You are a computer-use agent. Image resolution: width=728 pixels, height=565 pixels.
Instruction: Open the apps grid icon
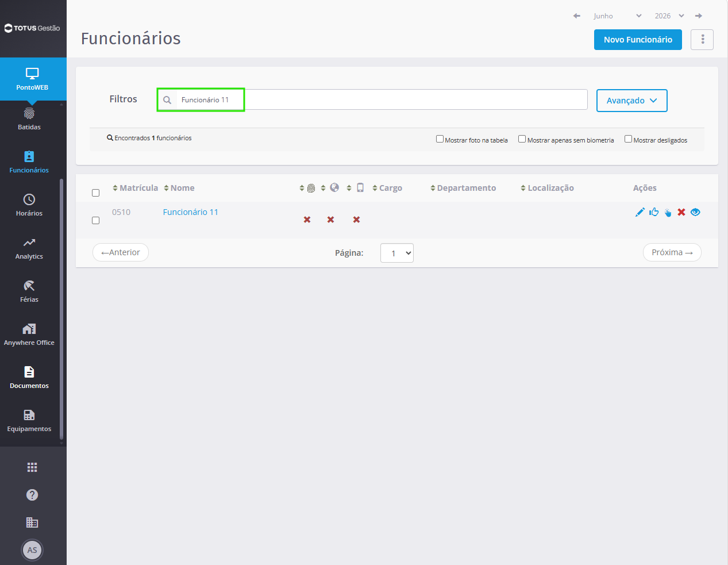tap(32, 467)
